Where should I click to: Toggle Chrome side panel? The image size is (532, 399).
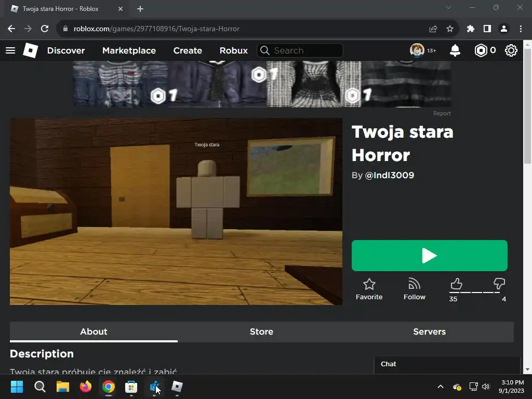tap(487, 29)
